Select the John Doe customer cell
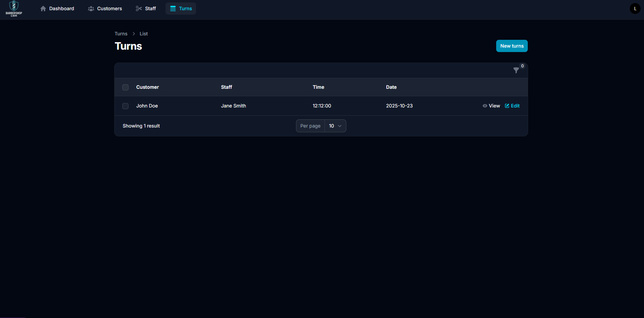The image size is (644, 318). [147, 106]
